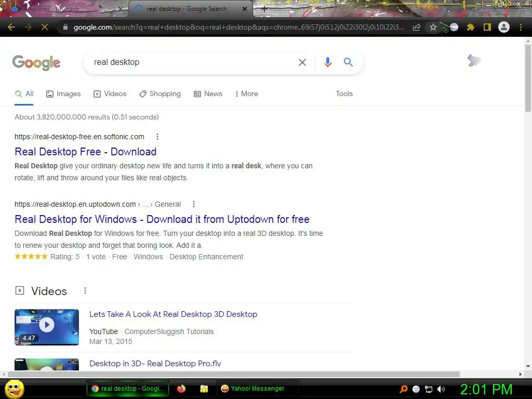Click the orange search tray icon
The height and width of the screenshot is (399, 532).
(404, 389)
